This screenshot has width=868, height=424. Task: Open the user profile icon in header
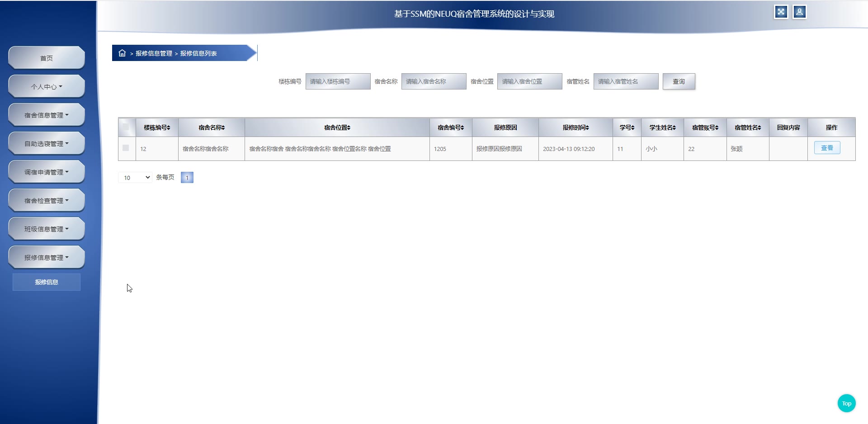click(x=799, y=12)
